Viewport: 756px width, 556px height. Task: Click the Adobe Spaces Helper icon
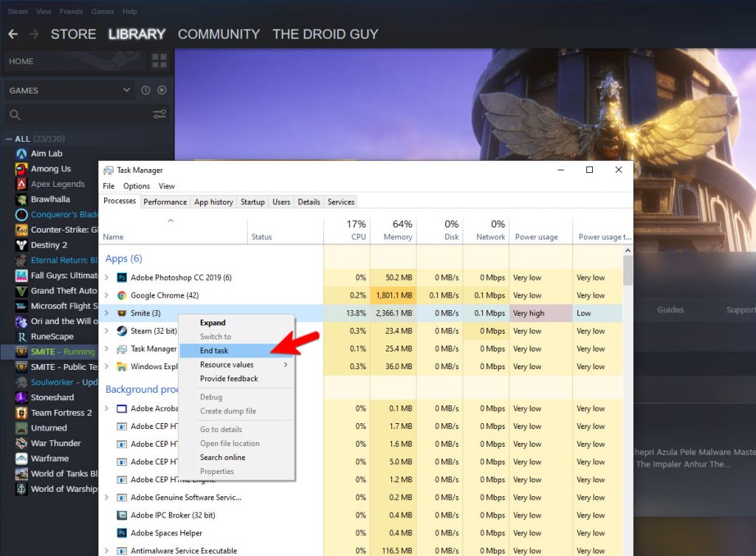[x=122, y=533]
